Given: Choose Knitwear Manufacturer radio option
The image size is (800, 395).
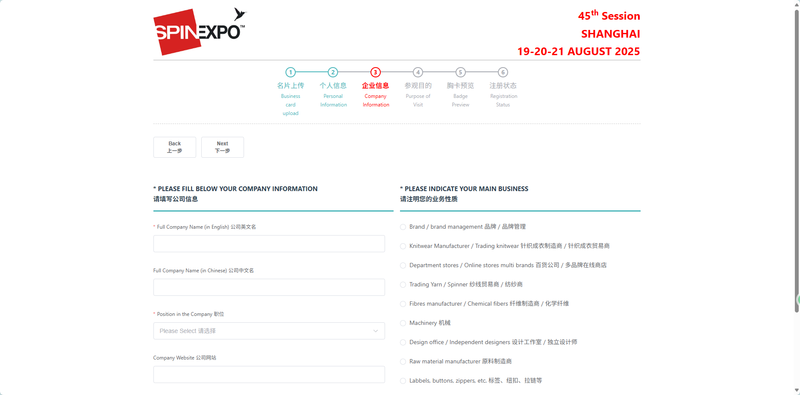Looking at the screenshot, I should coord(403,246).
